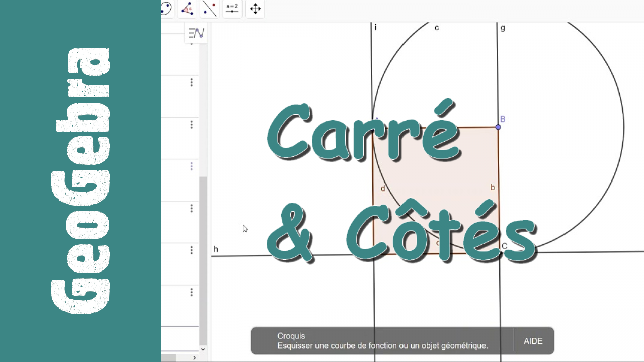The image size is (644, 362).
Task: Toggle the Algebra view style bar icon
Action: [x=196, y=33]
